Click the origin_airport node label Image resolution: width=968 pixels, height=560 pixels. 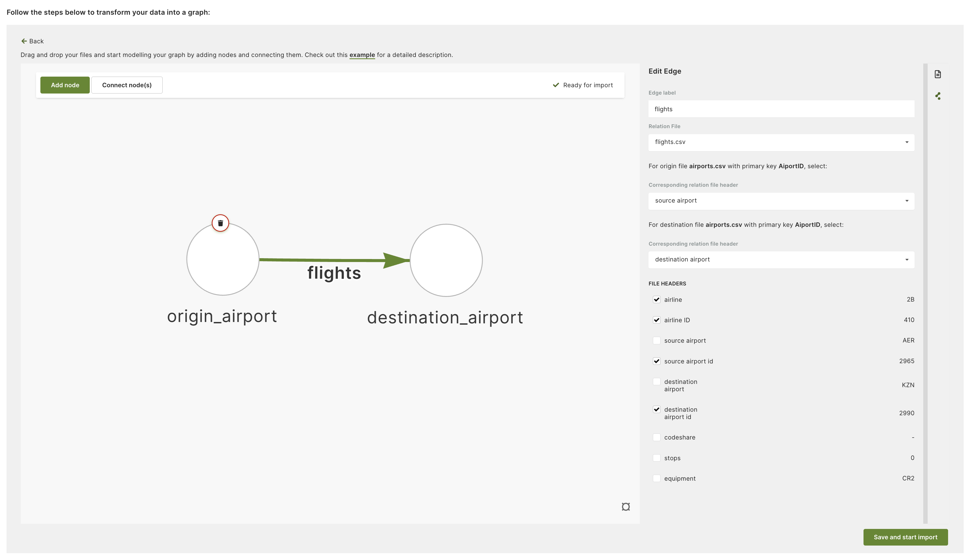point(222,317)
